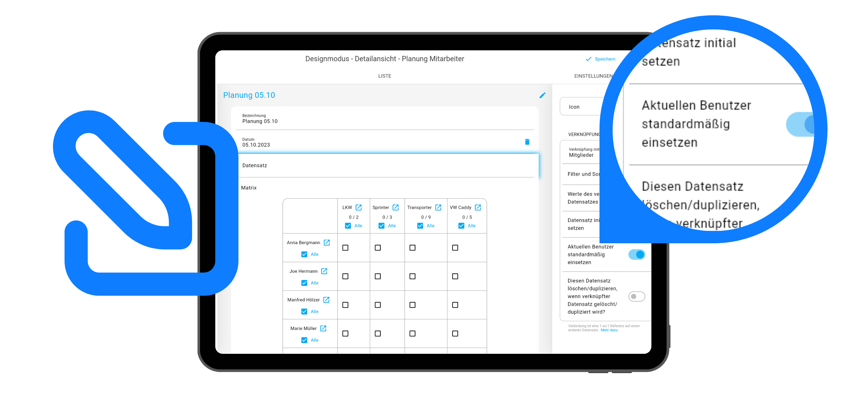This screenshot has width=868, height=405.
Task: Follow the Mehr dazu link
Action: [x=609, y=330]
